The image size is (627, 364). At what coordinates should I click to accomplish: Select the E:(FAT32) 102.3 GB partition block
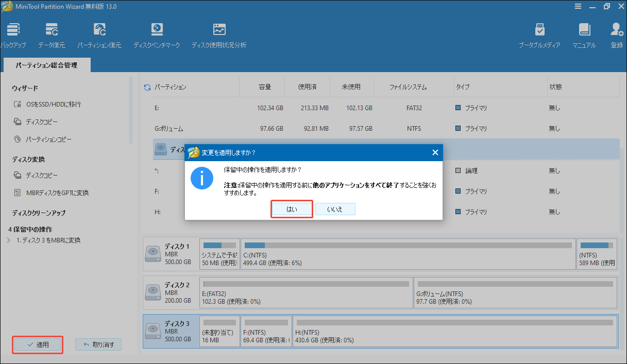click(x=307, y=292)
